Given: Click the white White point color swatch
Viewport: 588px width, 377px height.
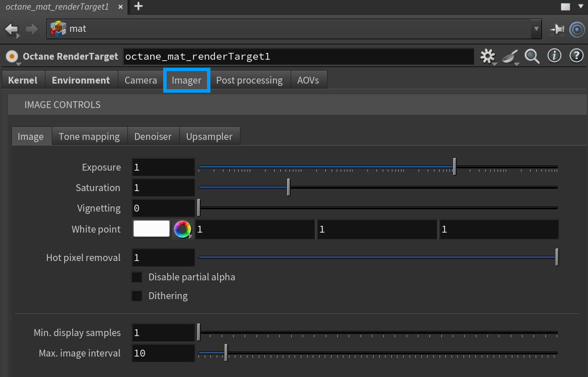Looking at the screenshot, I should point(151,229).
